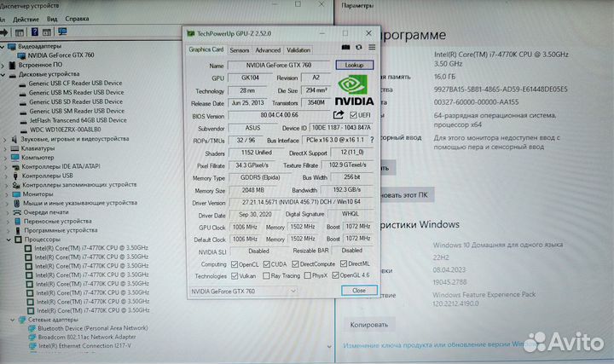This screenshot has width=614, height=364.
Task: Collapse Дисковые устройства node
Action: click(x=3, y=74)
